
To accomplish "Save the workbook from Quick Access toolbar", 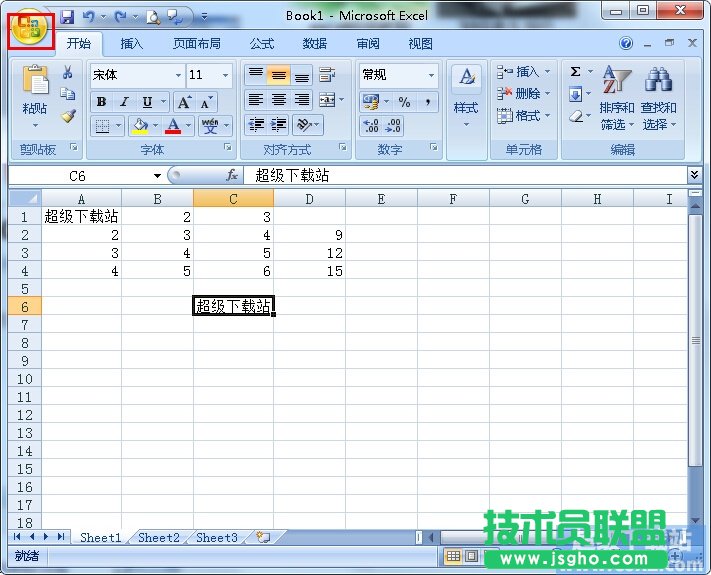I will (x=67, y=17).
